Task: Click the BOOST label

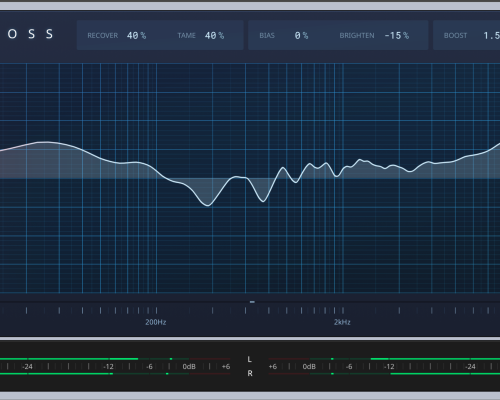Action: (x=455, y=35)
